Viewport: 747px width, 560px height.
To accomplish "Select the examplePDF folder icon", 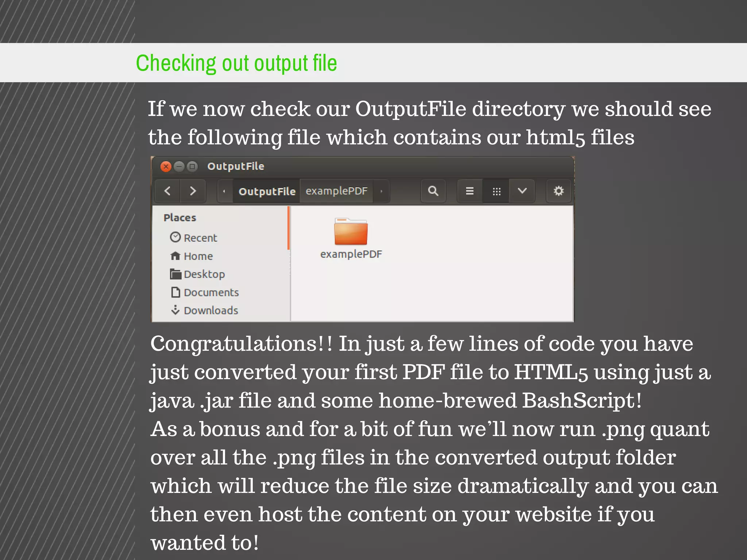I will point(351,232).
